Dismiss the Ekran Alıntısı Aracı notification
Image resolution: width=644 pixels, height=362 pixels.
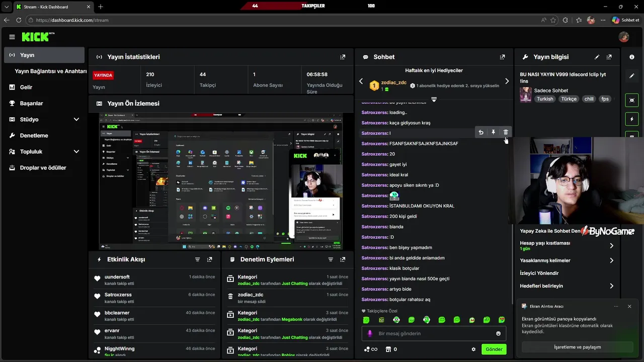tap(629, 306)
